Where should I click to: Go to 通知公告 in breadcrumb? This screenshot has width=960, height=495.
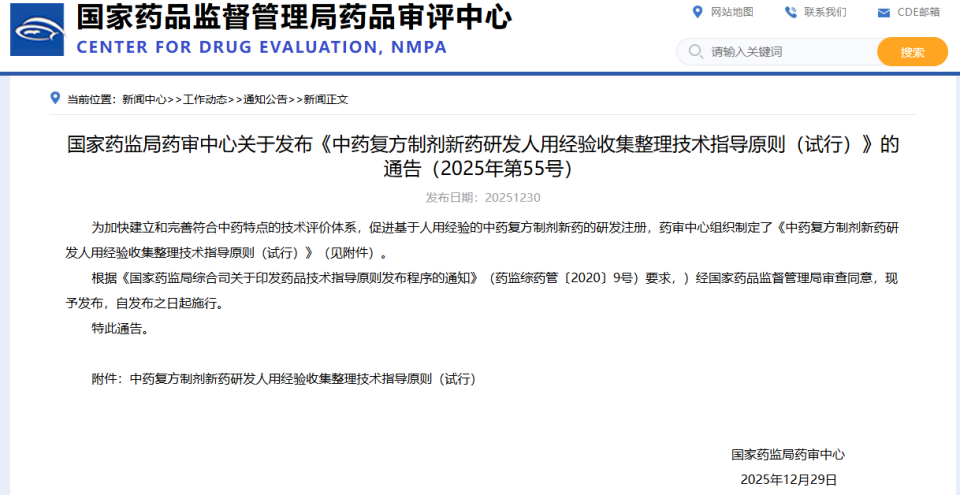265,99
